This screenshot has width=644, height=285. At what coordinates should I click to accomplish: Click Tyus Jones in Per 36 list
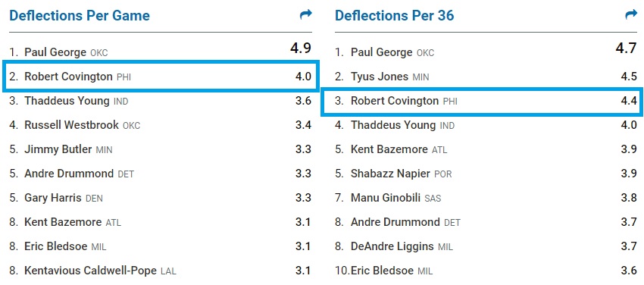[x=380, y=77]
